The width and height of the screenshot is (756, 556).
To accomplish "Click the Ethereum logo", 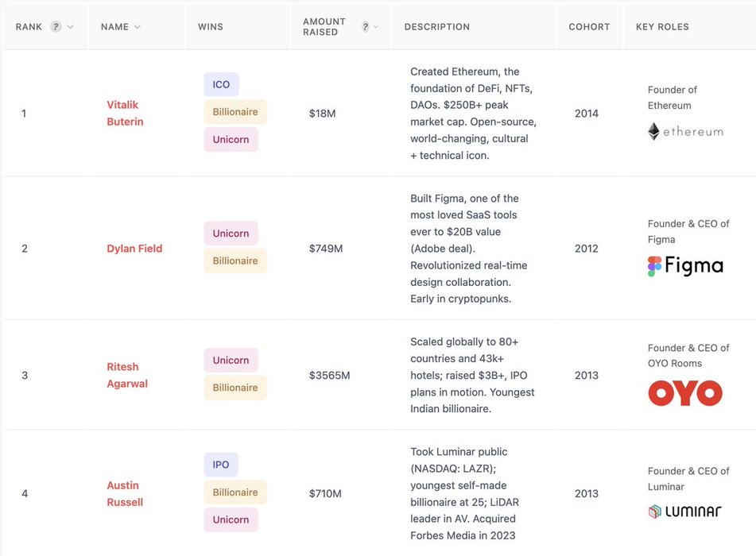I will tap(685, 132).
